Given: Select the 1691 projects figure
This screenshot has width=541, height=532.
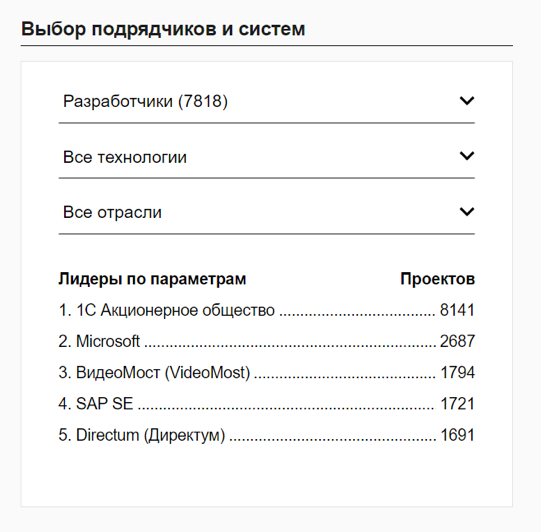Looking at the screenshot, I should [458, 435].
